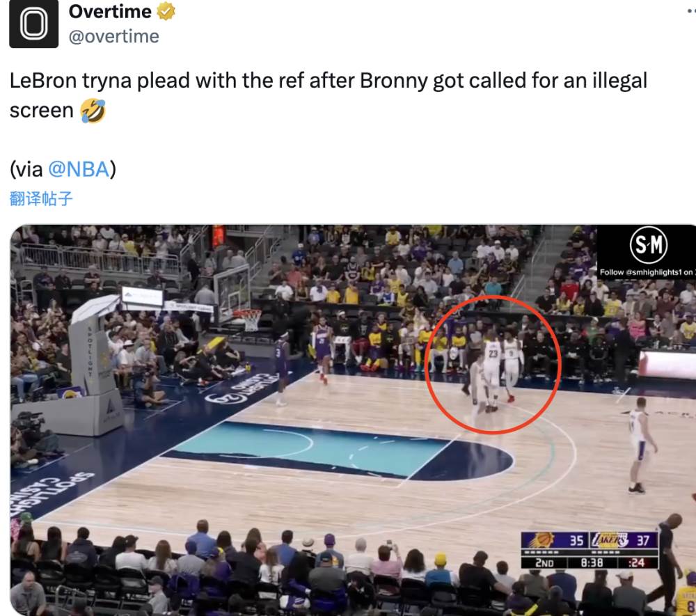Click the Overtime display name

(x=110, y=12)
